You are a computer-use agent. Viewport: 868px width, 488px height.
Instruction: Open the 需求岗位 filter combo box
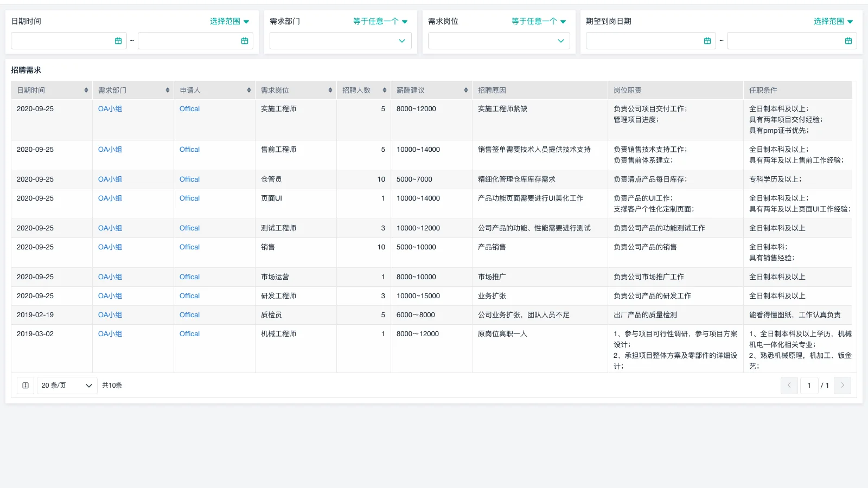[498, 40]
